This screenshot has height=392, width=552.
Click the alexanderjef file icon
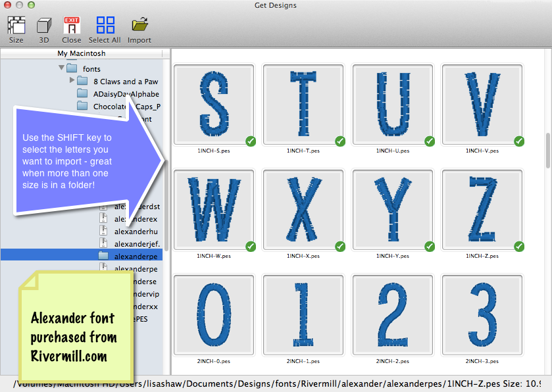103,243
